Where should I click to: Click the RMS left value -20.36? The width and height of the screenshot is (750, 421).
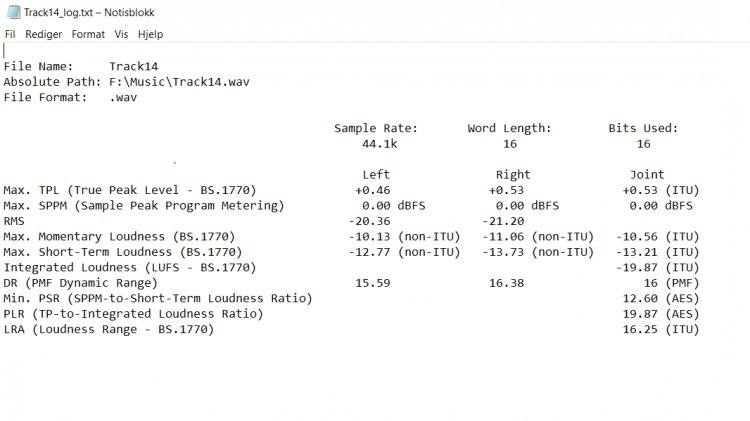point(369,221)
